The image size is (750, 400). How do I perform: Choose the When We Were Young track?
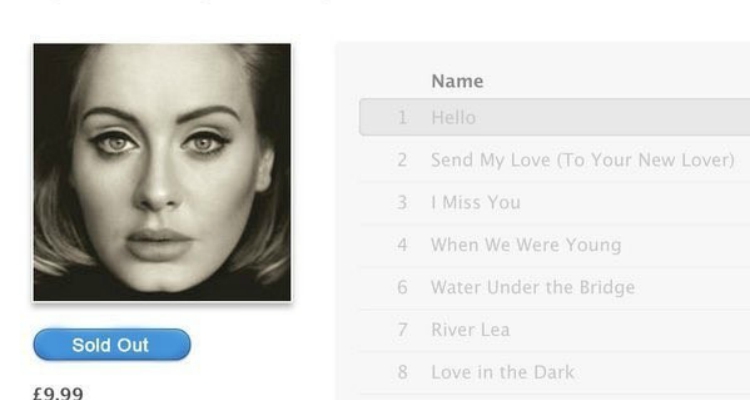(x=526, y=245)
